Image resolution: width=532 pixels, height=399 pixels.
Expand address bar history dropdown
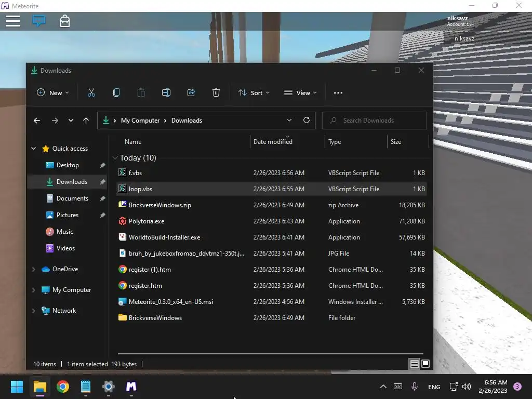(289, 120)
